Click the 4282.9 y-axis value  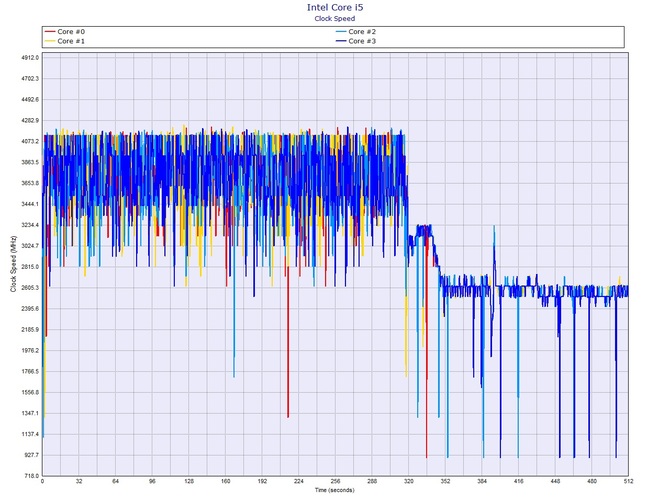[x=30, y=120]
